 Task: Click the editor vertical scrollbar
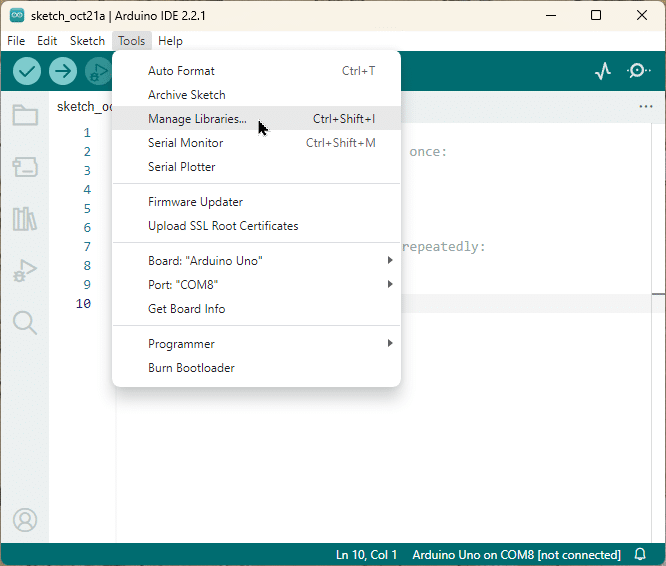pos(658,332)
